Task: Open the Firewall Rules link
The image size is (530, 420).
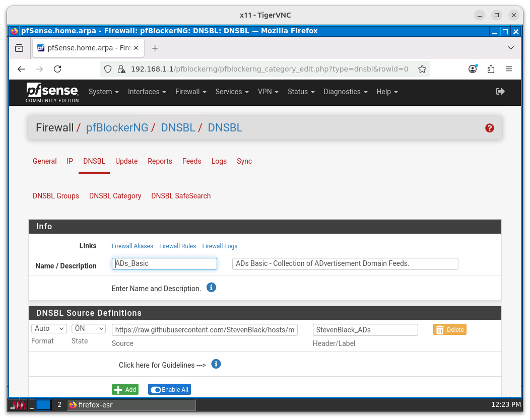Action: (177, 246)
